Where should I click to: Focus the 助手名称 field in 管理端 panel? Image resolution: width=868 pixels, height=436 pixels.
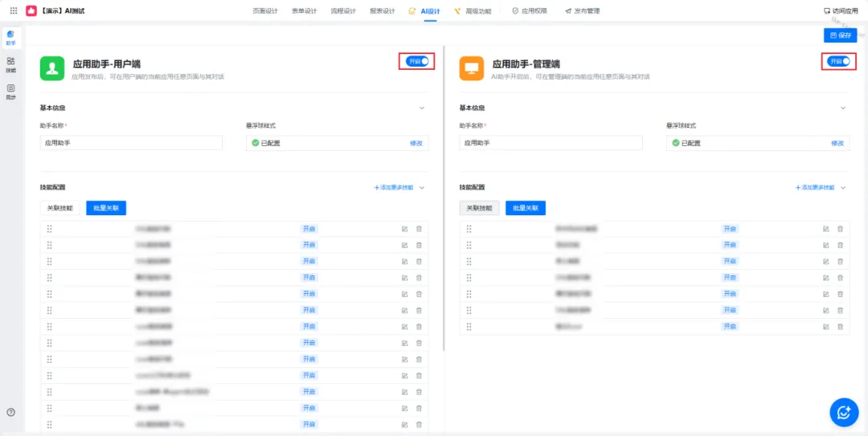pos(551,143)
